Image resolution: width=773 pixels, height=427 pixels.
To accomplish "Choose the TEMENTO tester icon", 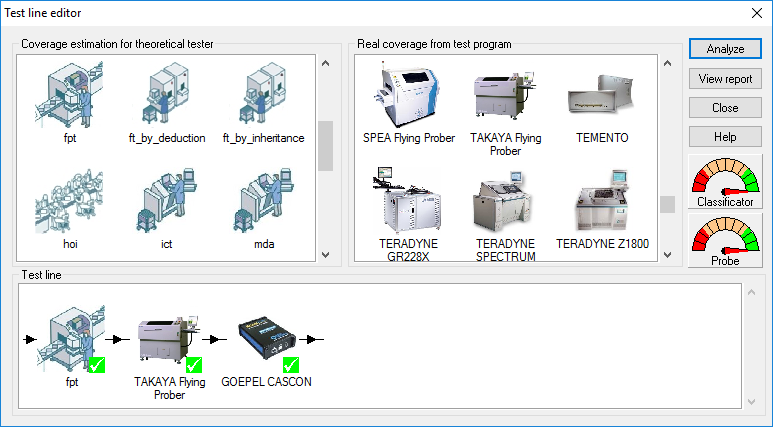I will pos(602,95).
